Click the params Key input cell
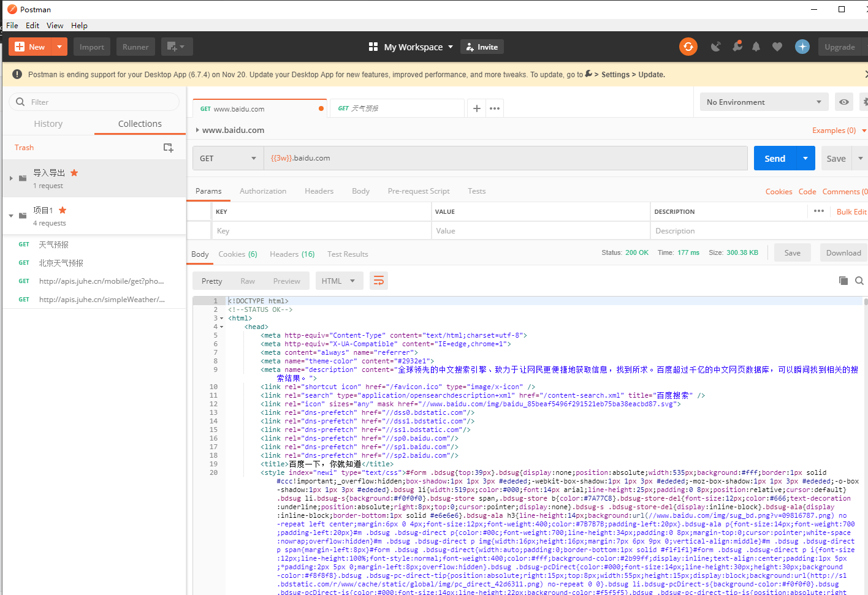The height and width of the screenshot is (595, 868). pos(321,231)
